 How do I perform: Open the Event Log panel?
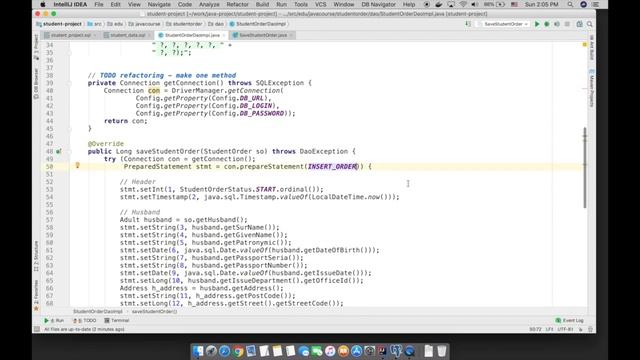[569, 320]
